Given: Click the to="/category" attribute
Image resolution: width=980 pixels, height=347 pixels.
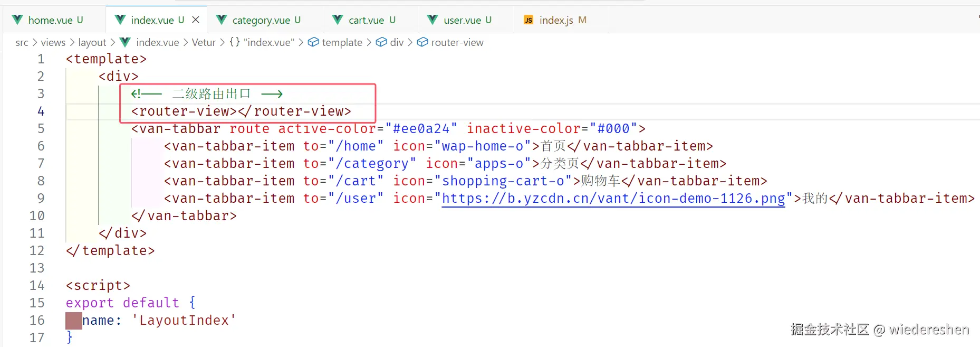Looking at the screenshot, I should [360, 164].
